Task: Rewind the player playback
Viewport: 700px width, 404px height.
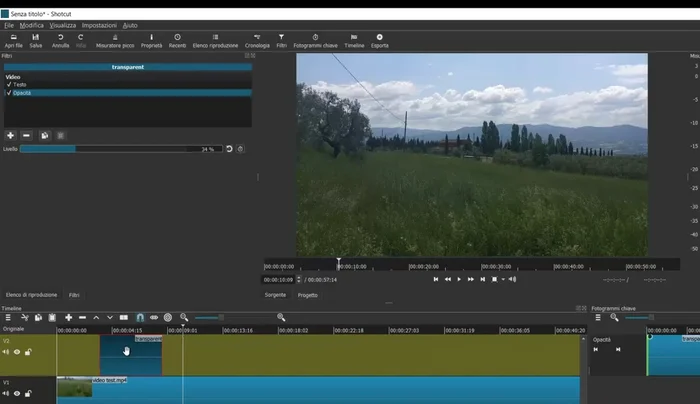Action: [447, 279]
